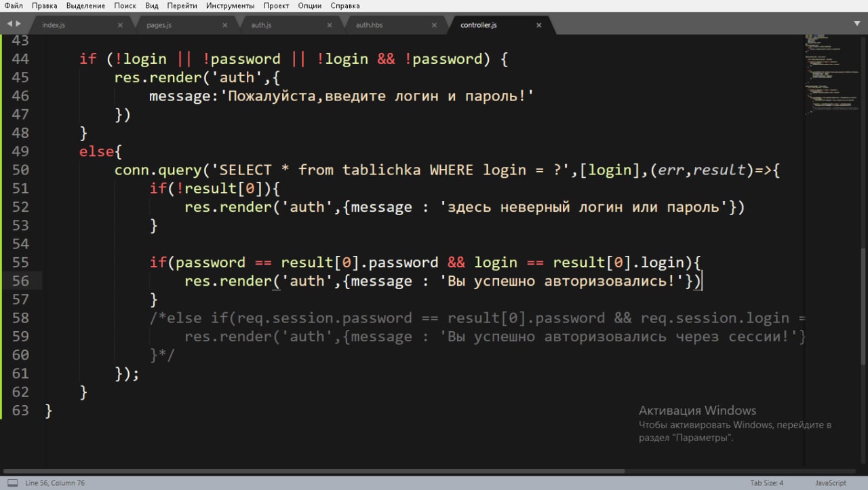Click 'Вы успешно авторизовались через сессии!' comment text
The height and width of the screenshot is (490, 868).
point(619,337)
